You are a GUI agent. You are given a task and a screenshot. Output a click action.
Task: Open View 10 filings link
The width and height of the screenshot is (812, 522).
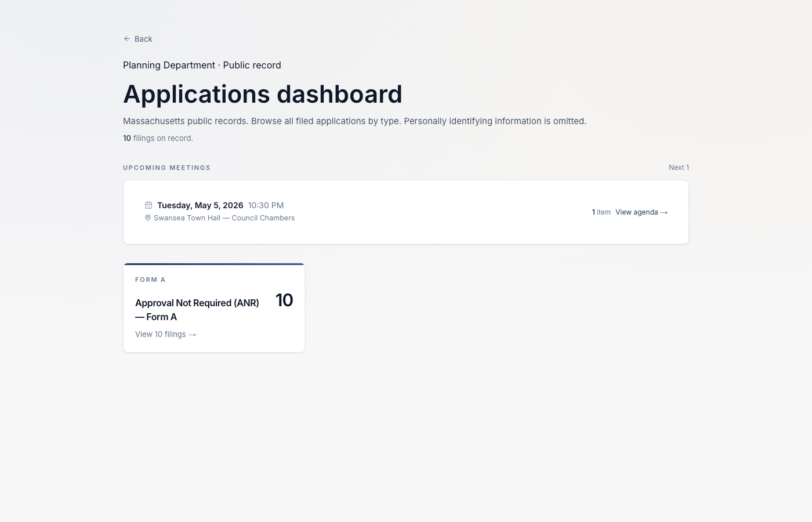166,334
